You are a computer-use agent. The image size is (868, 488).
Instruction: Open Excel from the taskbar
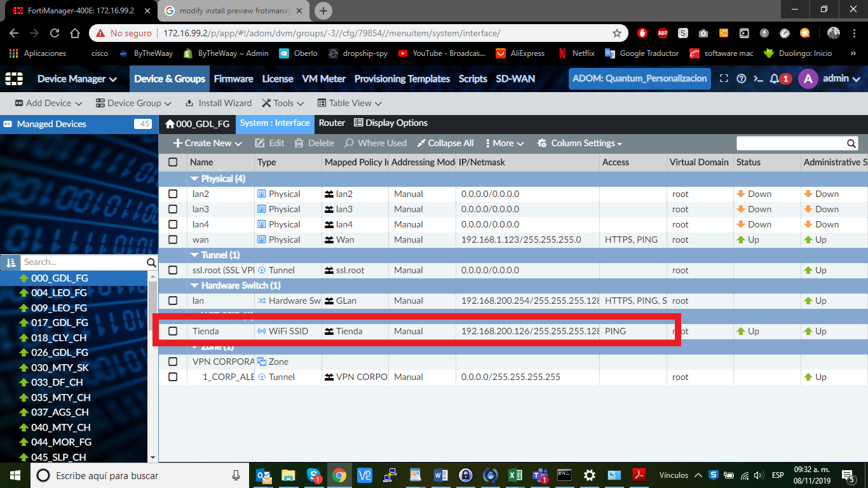point(515,475)
